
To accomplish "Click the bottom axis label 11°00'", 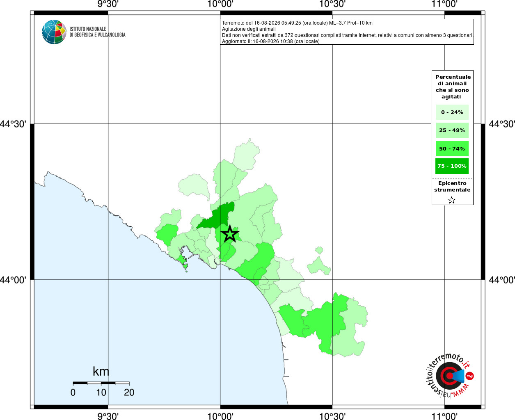I will 444,416.
